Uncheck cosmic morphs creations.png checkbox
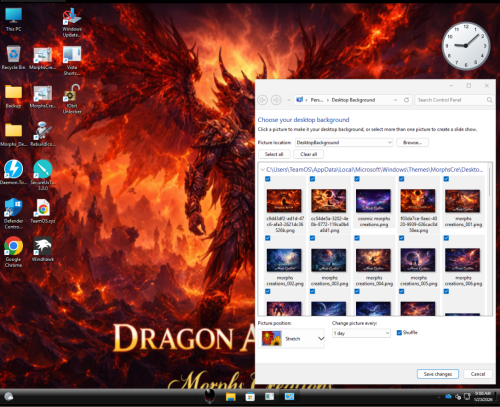 click(x=357, y=179)
